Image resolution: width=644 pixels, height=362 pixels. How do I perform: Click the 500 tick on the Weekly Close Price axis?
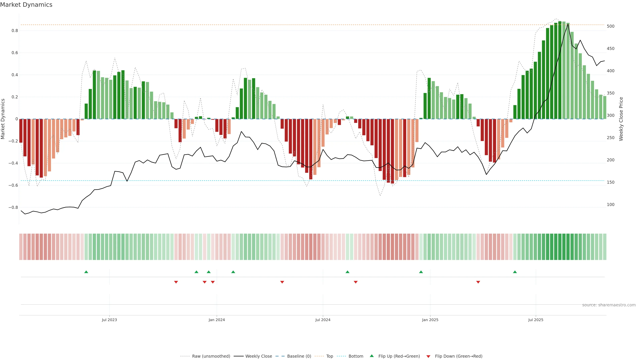pyautogui.click(x=610, y=26)
